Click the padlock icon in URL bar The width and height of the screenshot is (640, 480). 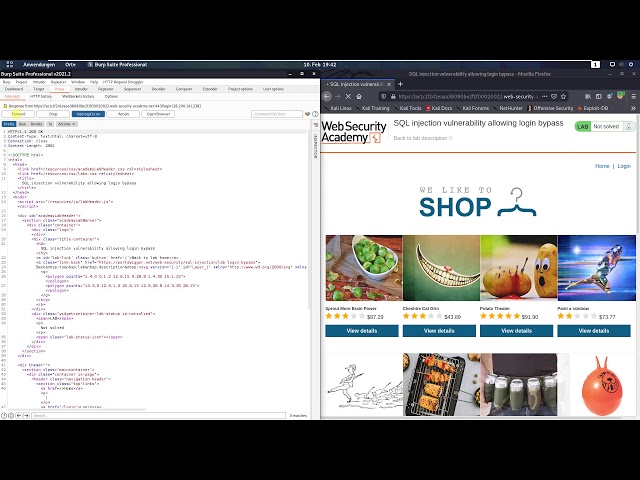click(393, 97)
